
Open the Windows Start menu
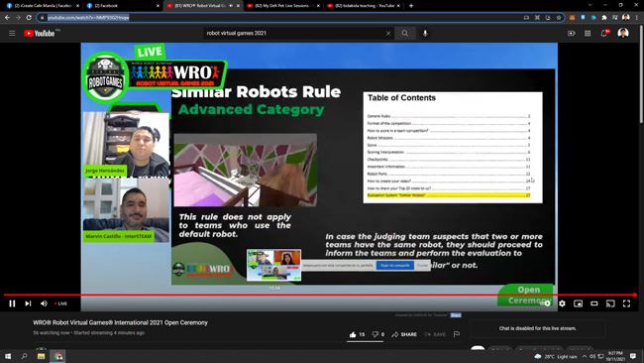point(8,356)
